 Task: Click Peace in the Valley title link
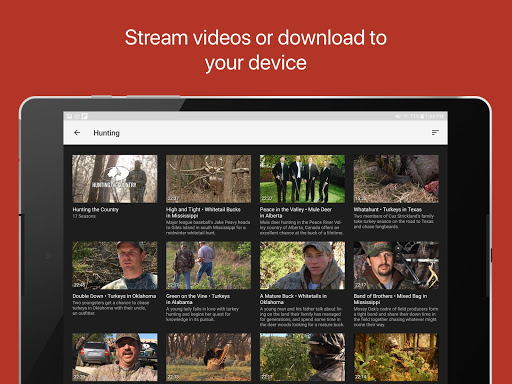click(x=296, y=213)
